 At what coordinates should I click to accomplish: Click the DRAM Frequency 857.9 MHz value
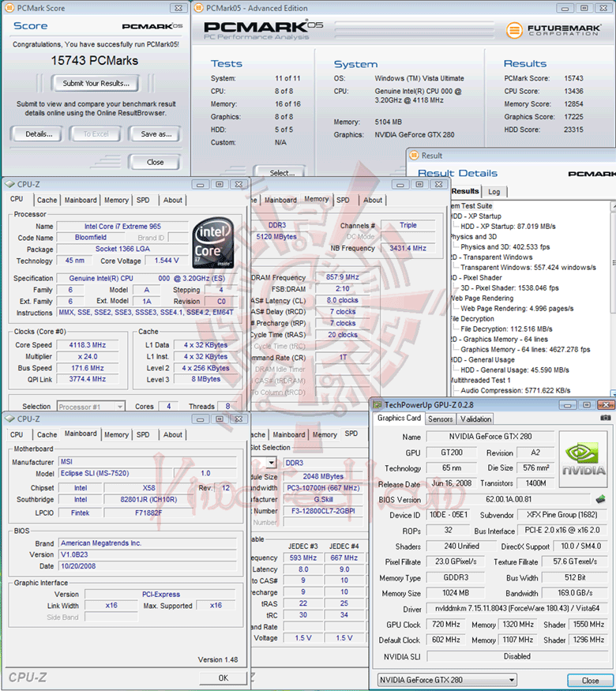click(343, 277)
